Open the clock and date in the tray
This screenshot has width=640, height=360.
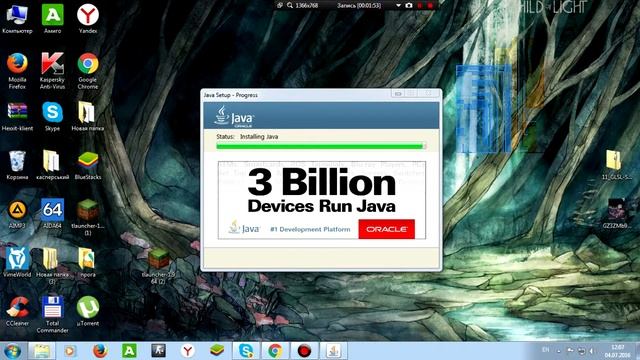[617, 351]
